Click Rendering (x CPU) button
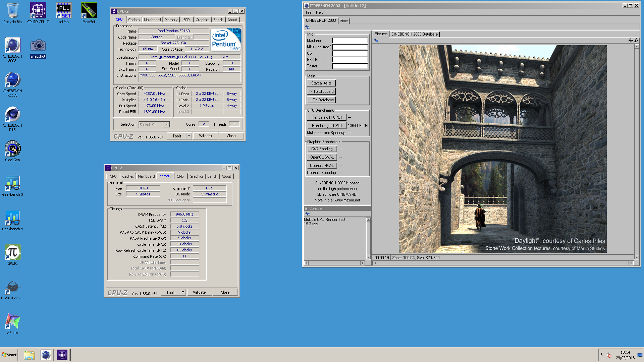The image size is (644, 362). (327, 126)
